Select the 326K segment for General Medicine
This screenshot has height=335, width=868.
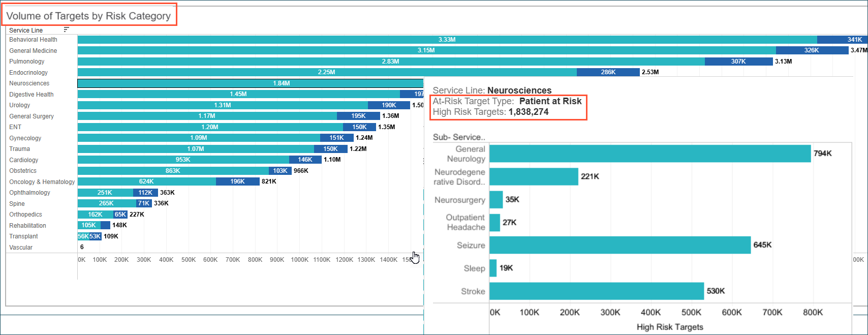(x=812, y=50)
